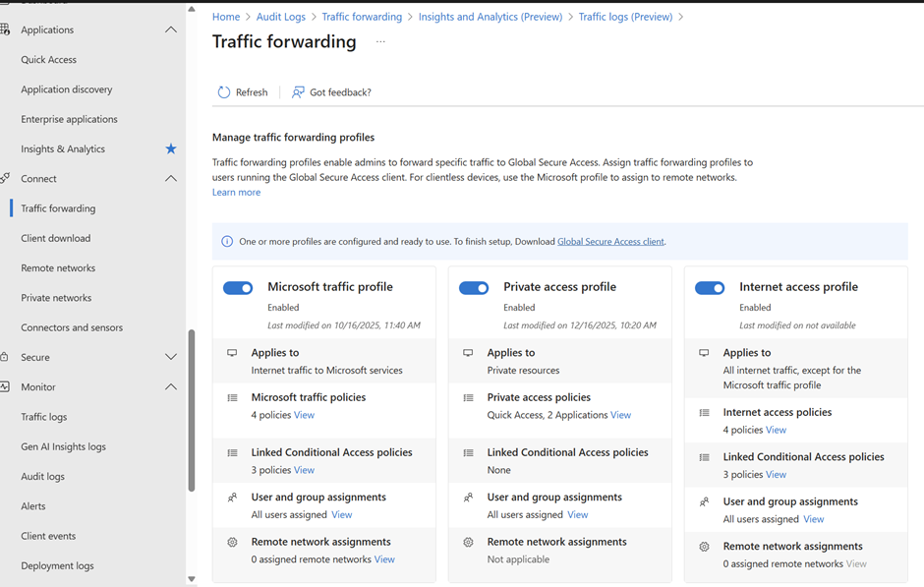Open Client download in the sidebar
Screen dimensions: 924x587
click(x=56, y=238)
